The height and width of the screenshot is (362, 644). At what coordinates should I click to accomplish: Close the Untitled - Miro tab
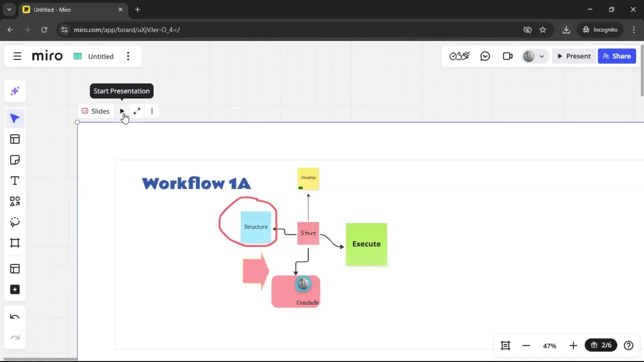pyautogui.click(x=120, y=10)
